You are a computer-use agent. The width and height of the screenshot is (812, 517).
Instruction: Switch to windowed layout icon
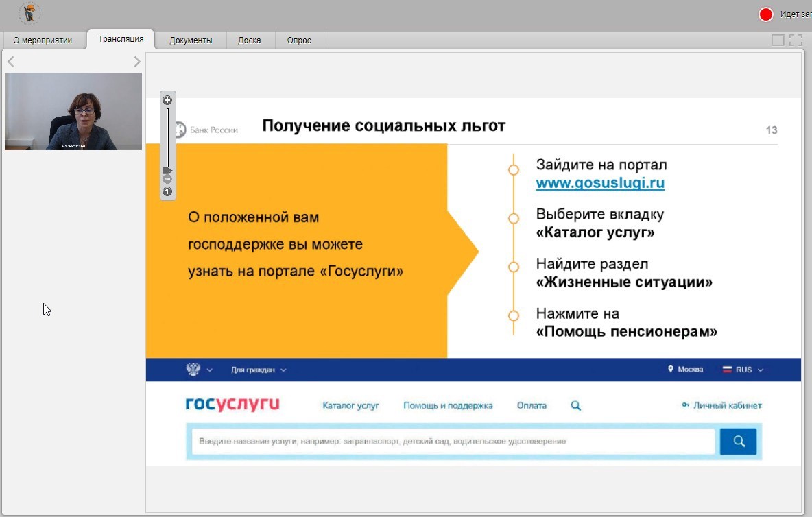click(x=778, y=40)
